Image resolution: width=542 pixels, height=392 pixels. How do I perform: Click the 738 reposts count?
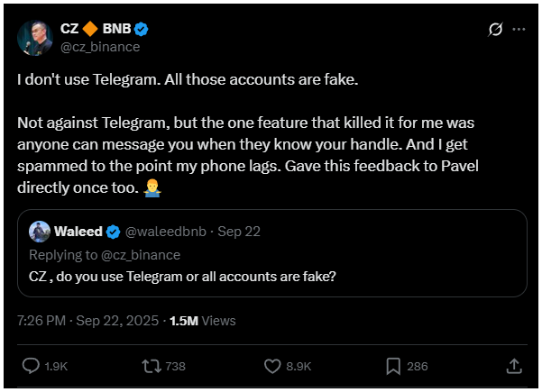(x=175, y=366)
